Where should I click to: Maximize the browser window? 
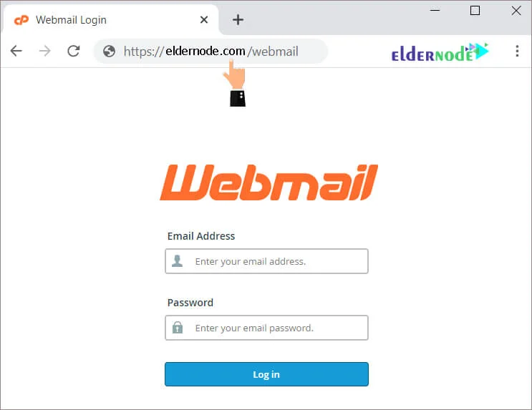tap(475, 11)
